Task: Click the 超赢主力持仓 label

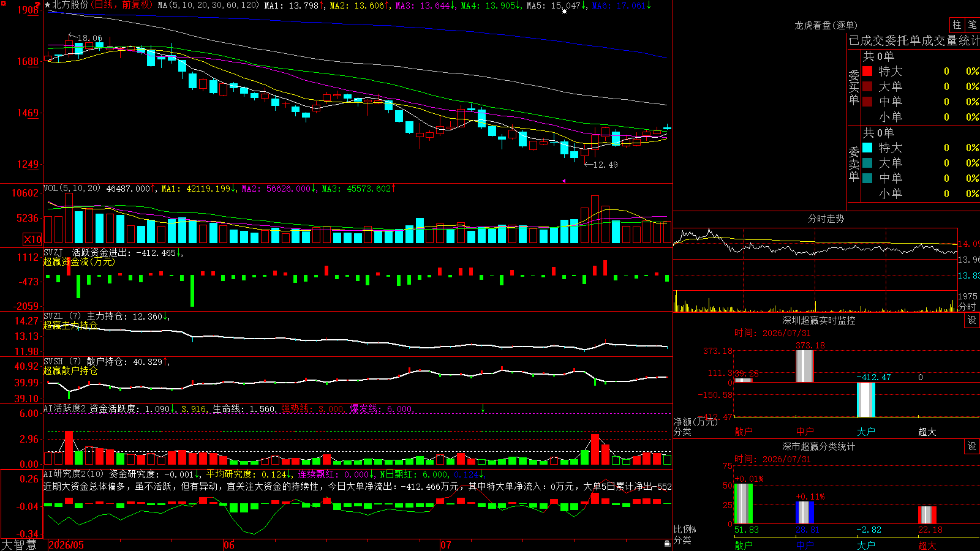Action: point(70,325)
